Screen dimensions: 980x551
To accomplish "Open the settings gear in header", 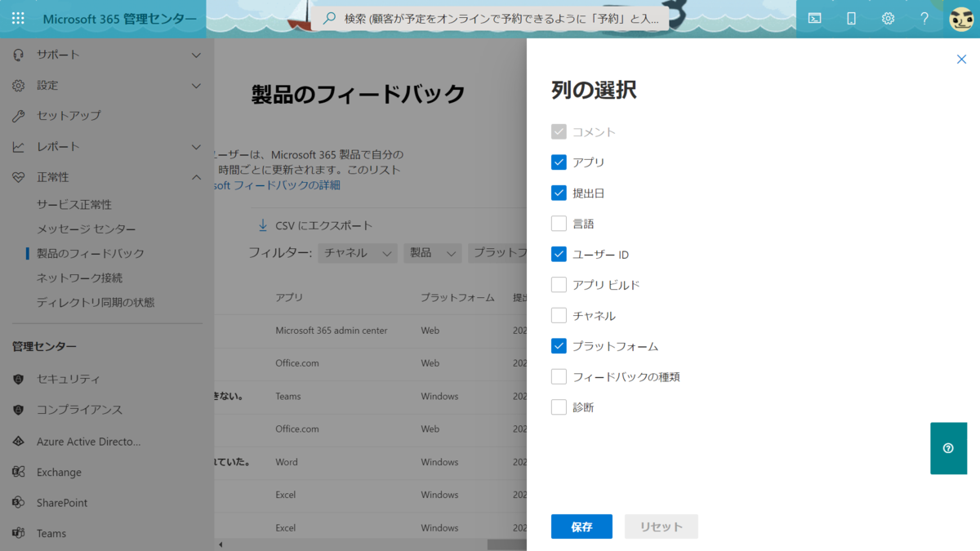I will (888, 18).
